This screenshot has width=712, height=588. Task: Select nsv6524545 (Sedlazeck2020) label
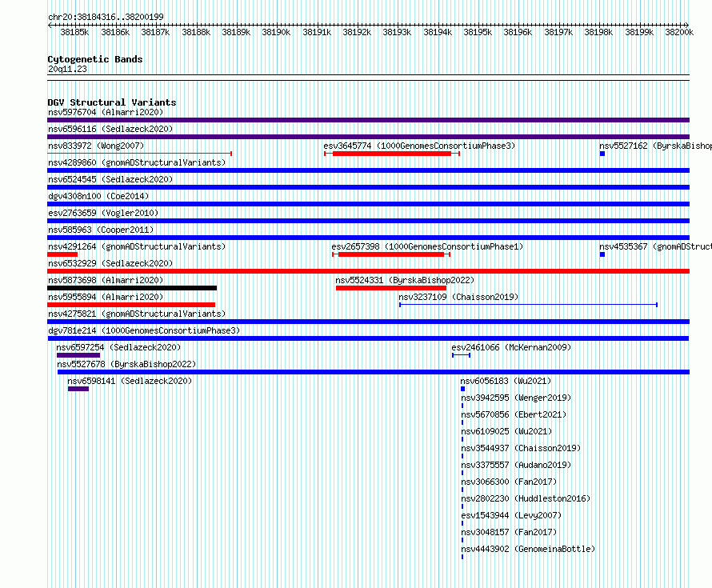coord(110,179)
